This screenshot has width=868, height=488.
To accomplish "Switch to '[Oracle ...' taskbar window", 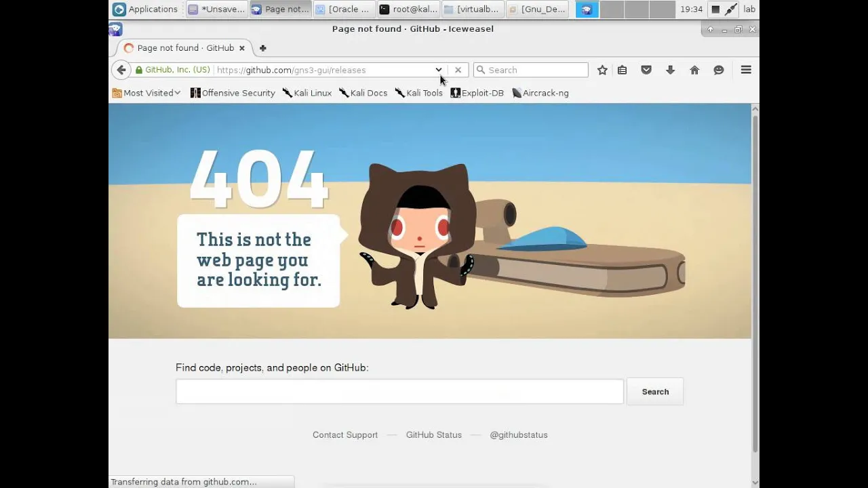I will coord(343,9).
